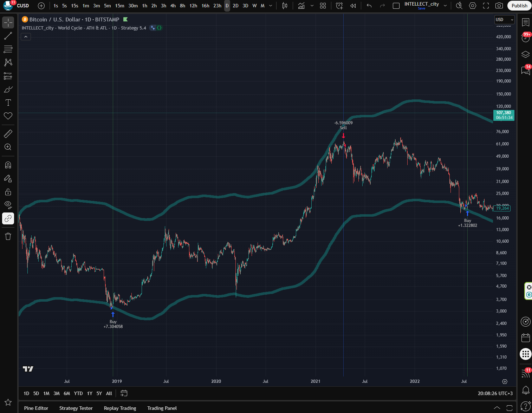Set the range to 1Y
The width and height of the screenshot is (532, 413).
click(x=90, y=393)
